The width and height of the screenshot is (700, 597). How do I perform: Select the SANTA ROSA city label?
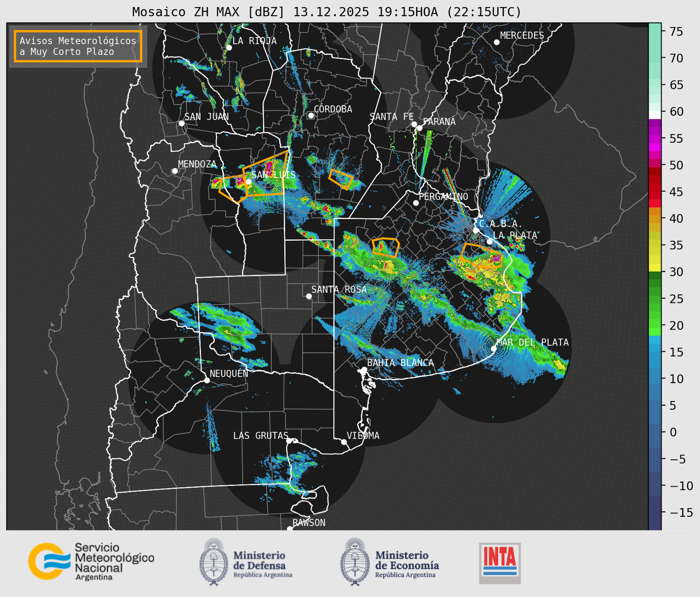(339, 289)
